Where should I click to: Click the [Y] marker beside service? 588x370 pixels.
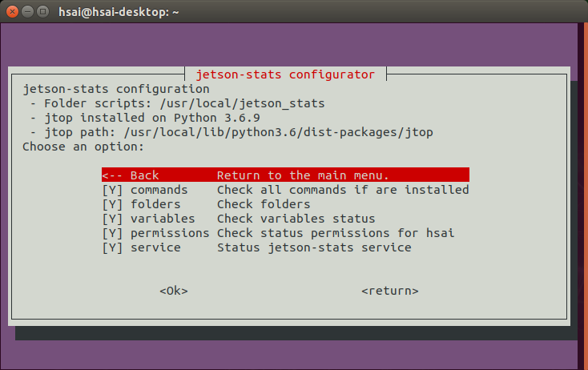click(112, 247)
